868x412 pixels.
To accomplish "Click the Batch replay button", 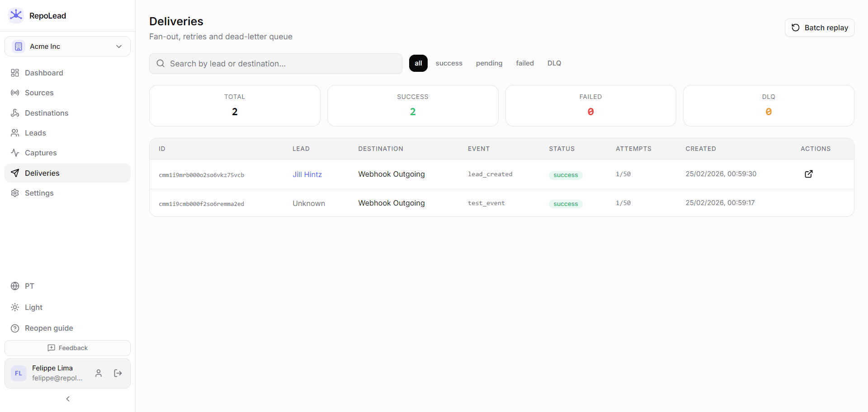I will click(819, 28).
